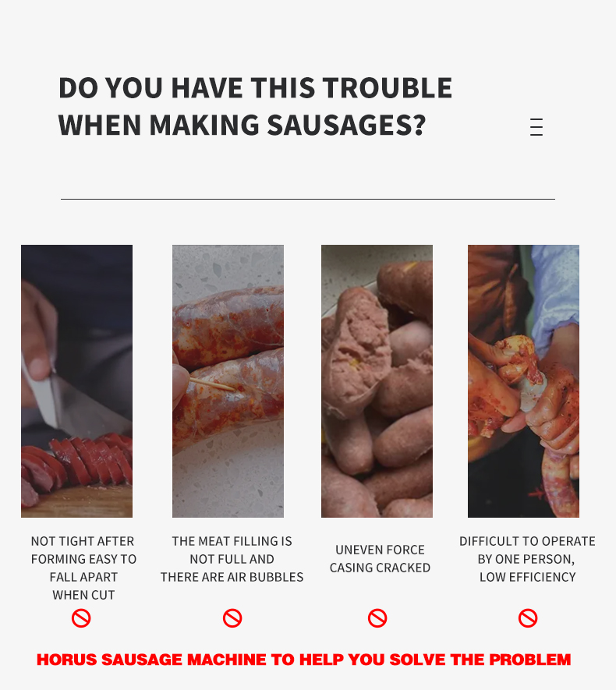Image resolution: width=616 pixels, height=690 pixels.
Task: Open the knife cutting sausage photo
Action: (76, 381)
